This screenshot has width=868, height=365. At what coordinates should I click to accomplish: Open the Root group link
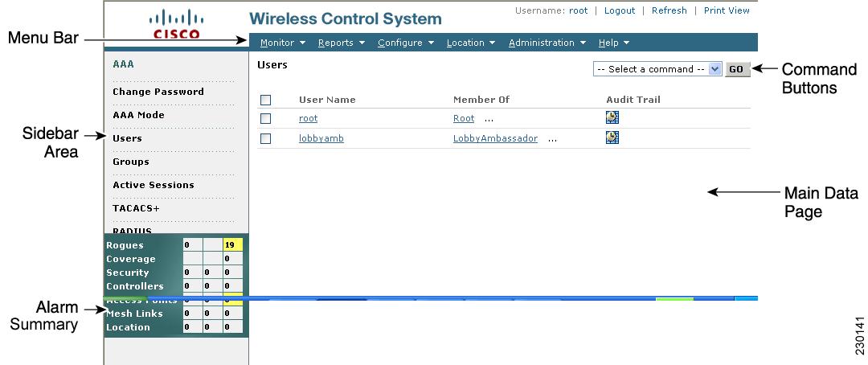coord(464,118)
